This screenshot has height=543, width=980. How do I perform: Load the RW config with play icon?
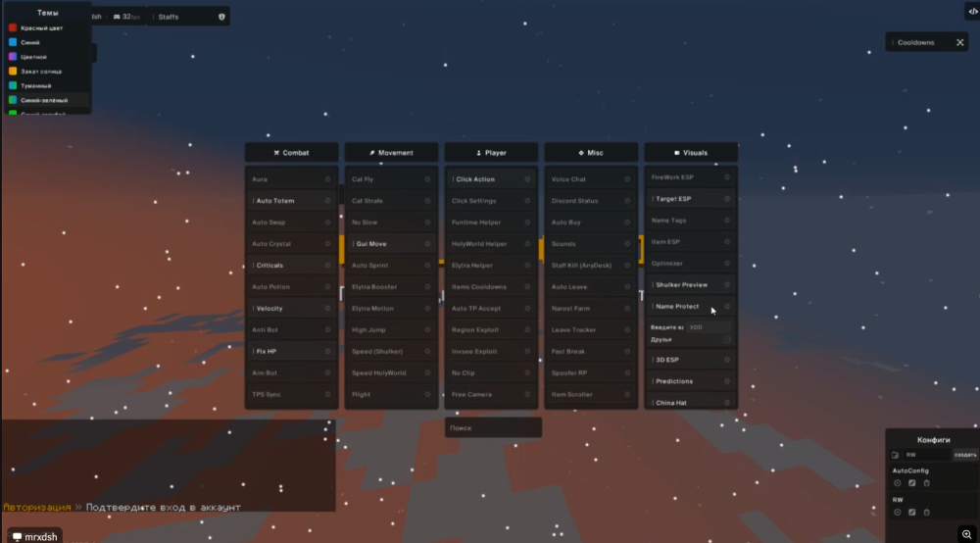tap(898, 513)
